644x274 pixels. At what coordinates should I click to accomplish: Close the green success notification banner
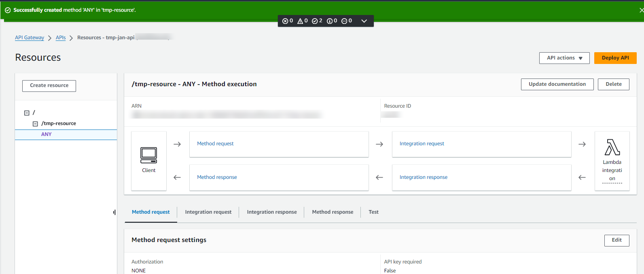tap(641, 10)
